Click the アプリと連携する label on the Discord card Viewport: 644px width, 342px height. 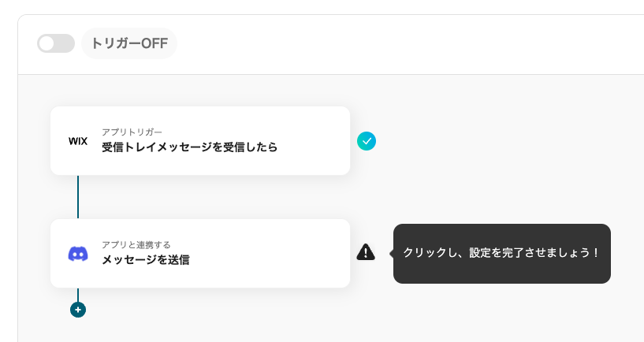[x=136, y=244]
